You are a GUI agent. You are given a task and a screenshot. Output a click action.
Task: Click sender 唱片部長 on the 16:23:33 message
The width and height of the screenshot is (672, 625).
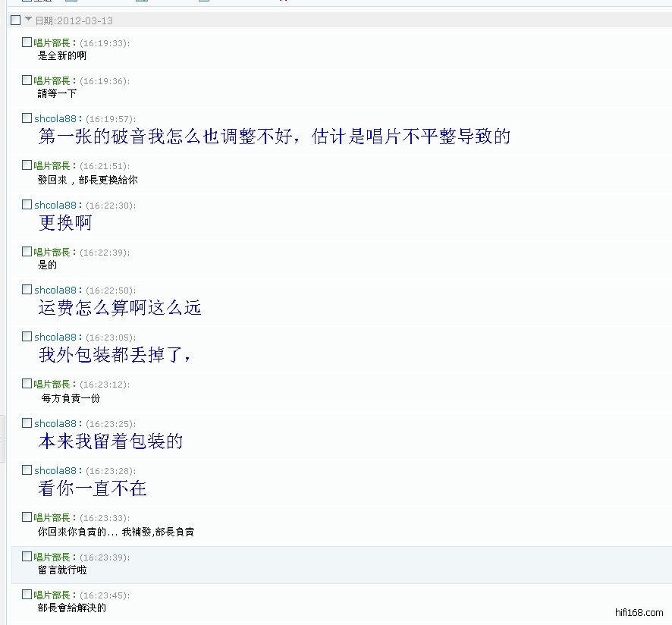54,517
